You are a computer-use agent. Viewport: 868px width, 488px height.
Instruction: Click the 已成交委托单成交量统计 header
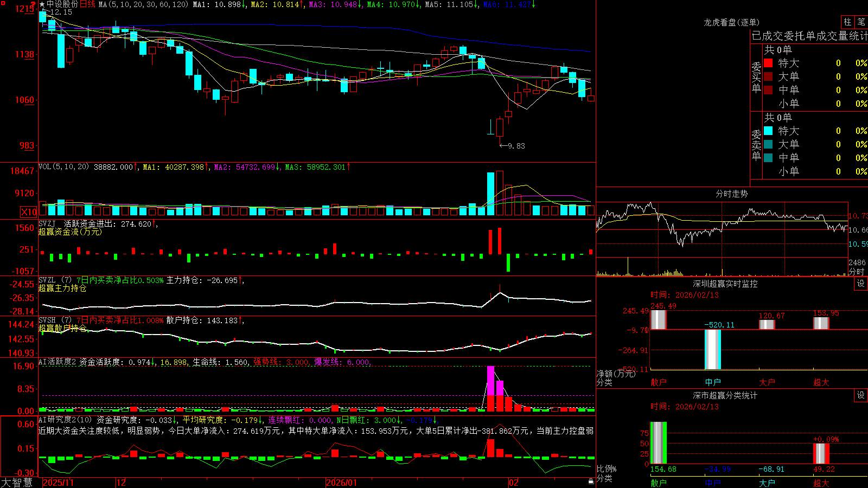point(809,36)
